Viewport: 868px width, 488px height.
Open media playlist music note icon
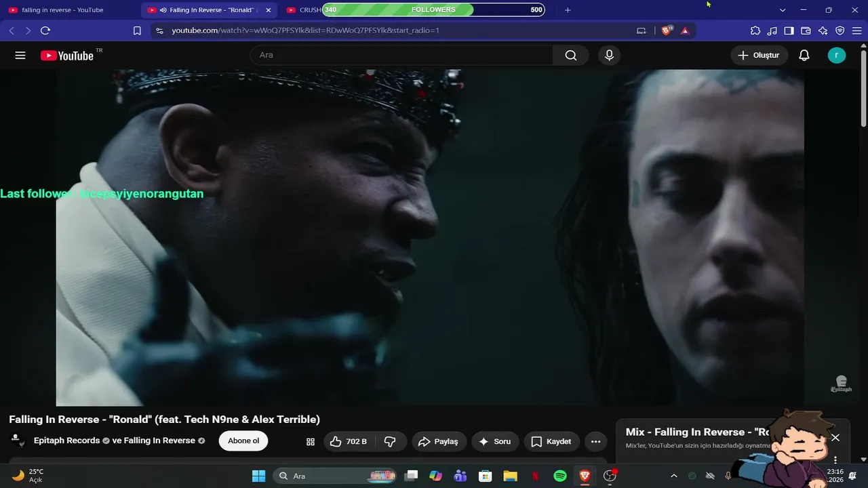coord(772,30)
